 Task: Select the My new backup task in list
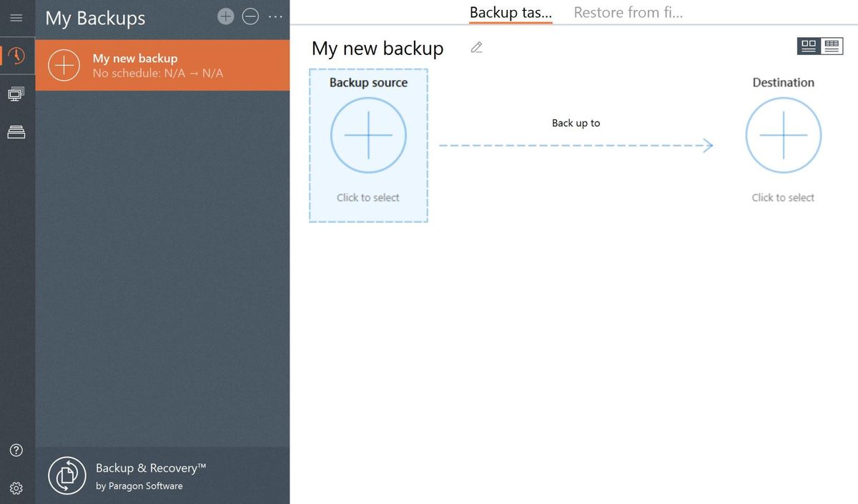click(x=163, y=65)
